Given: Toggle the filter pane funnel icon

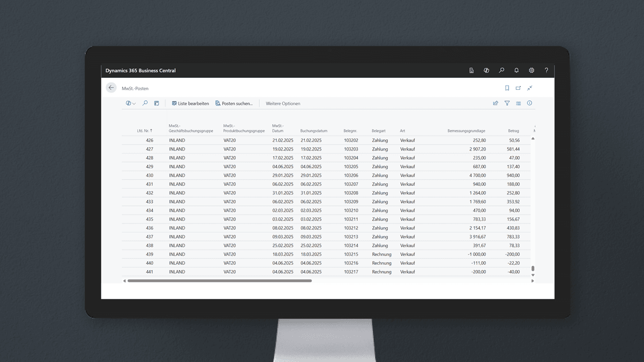Looking at the screenshot, I should coord(507,103).
